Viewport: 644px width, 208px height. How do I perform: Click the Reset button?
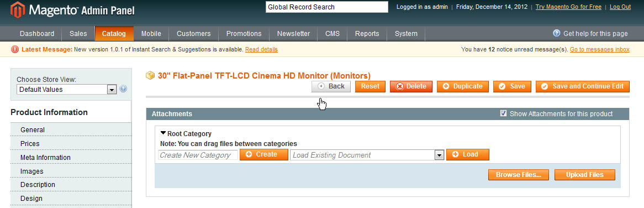pyautogui.click(x=370, y=86)
